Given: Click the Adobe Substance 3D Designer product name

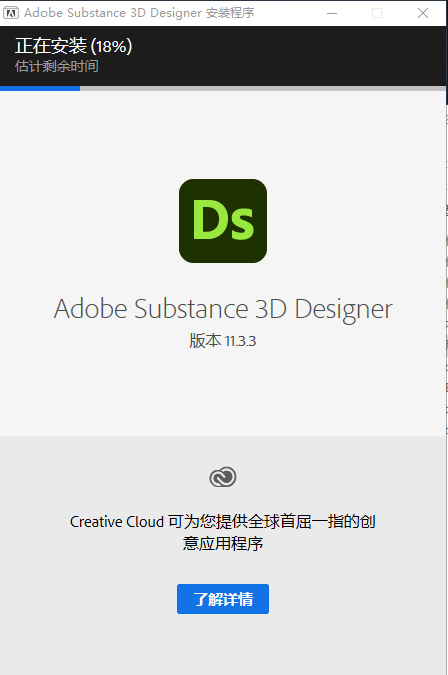Looking at the screenshot, I should (x=223, y=309).
